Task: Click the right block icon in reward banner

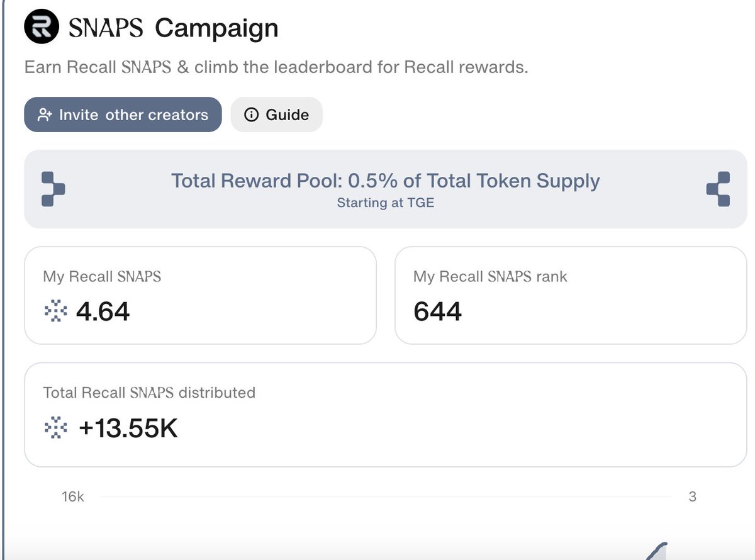Action: [x=718, y=189]
